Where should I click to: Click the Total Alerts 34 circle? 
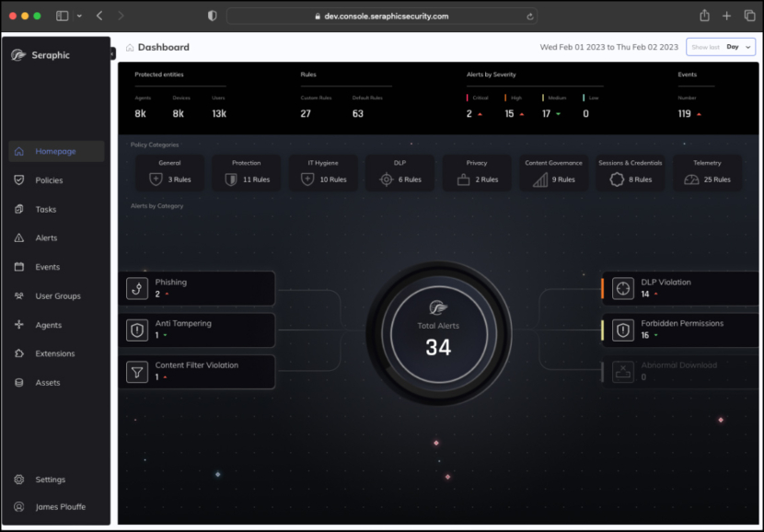(438, 334)
